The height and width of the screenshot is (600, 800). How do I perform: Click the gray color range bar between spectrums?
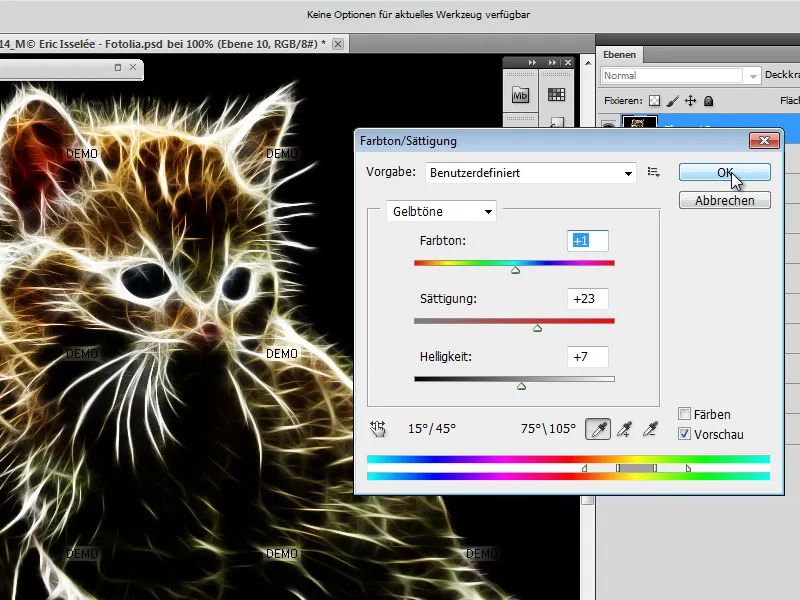point(636,468)
